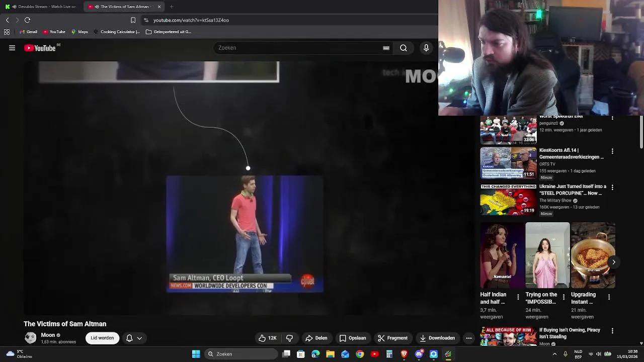644x362 pixels.
Task: Open the Cooking Calculator bookmark
Action: click(116, 32)
